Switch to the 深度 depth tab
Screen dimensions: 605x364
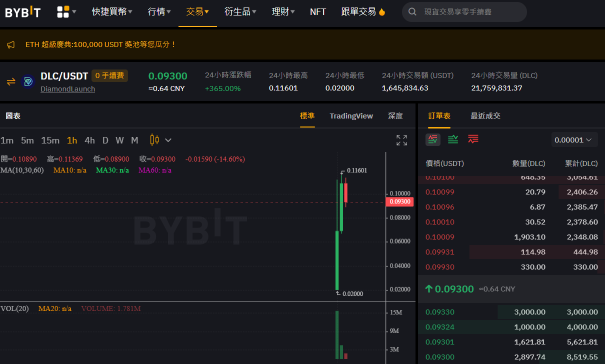click(395, 116)
